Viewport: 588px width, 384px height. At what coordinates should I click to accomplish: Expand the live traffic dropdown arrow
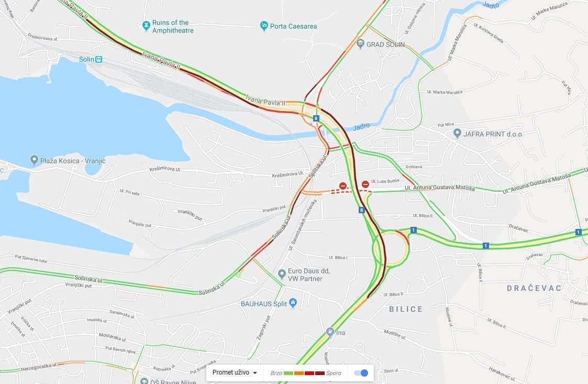[x=255, y=373]
